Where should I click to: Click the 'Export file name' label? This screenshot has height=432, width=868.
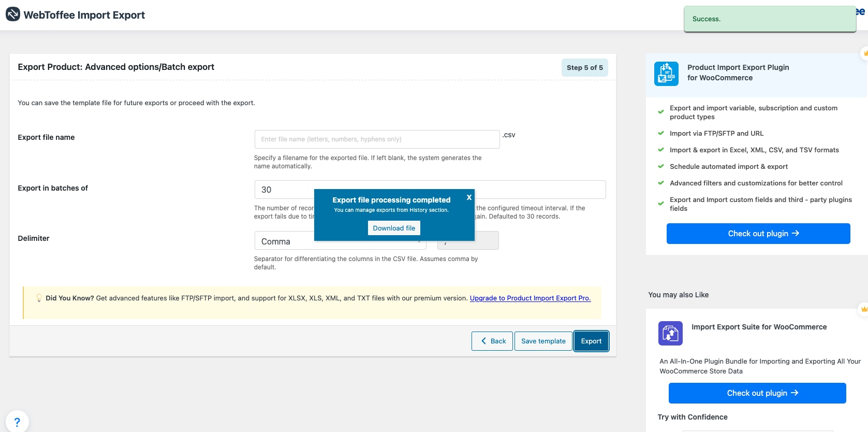(46, 137)
